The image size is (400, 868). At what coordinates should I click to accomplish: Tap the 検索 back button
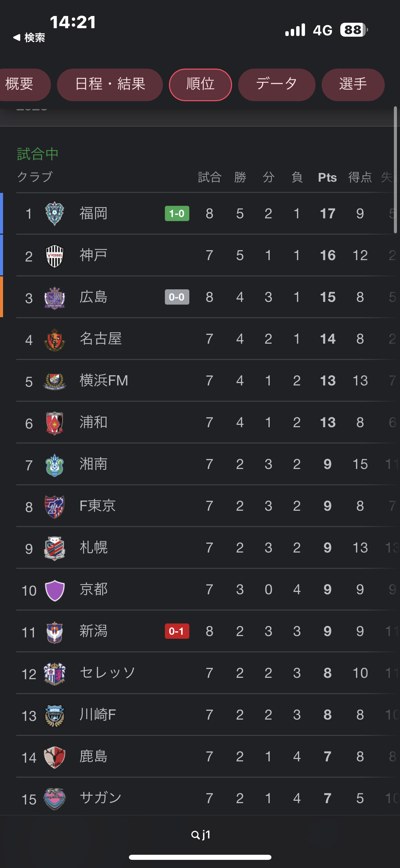29,37
